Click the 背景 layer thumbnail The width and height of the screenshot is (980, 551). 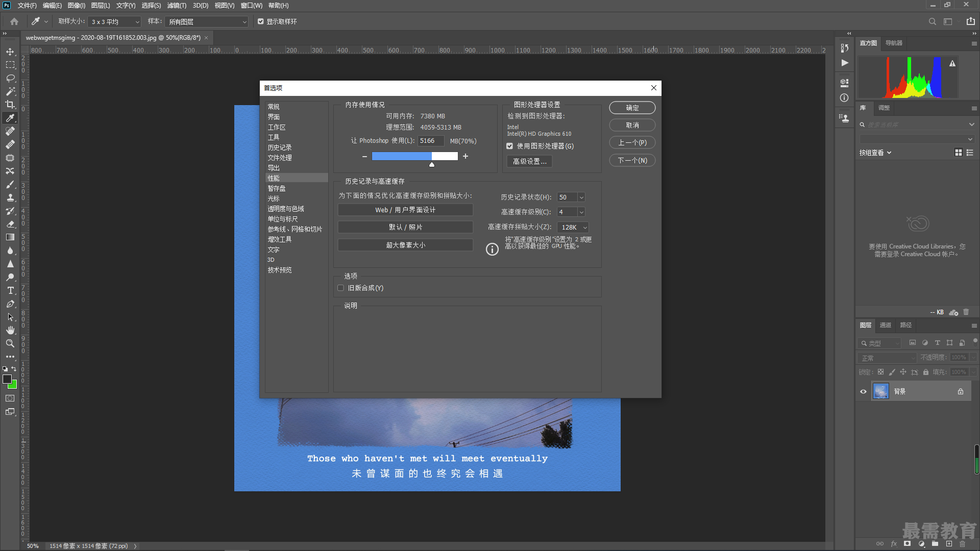(881, 391)
